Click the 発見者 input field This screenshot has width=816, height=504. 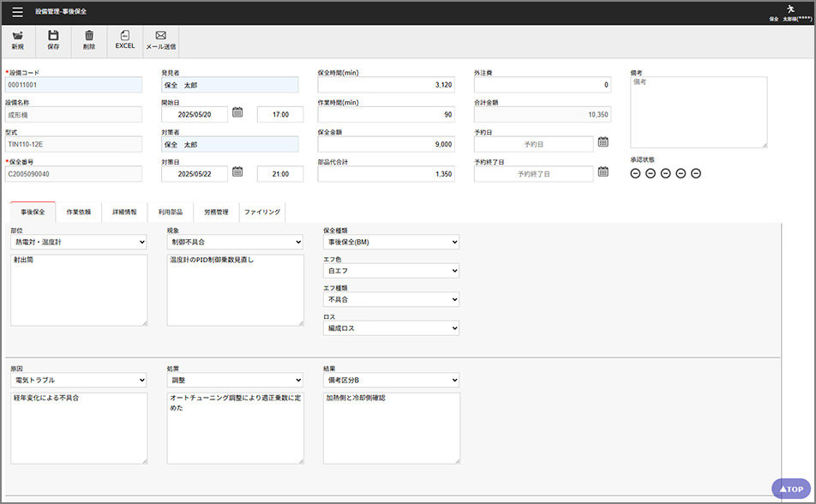pyautogui.click(x=230, y=85)
